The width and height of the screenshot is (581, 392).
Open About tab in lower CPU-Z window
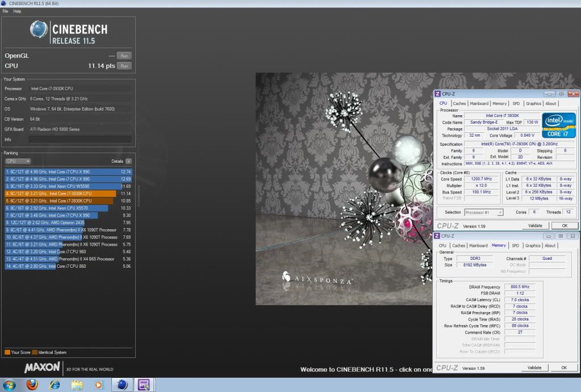(550, 246)
